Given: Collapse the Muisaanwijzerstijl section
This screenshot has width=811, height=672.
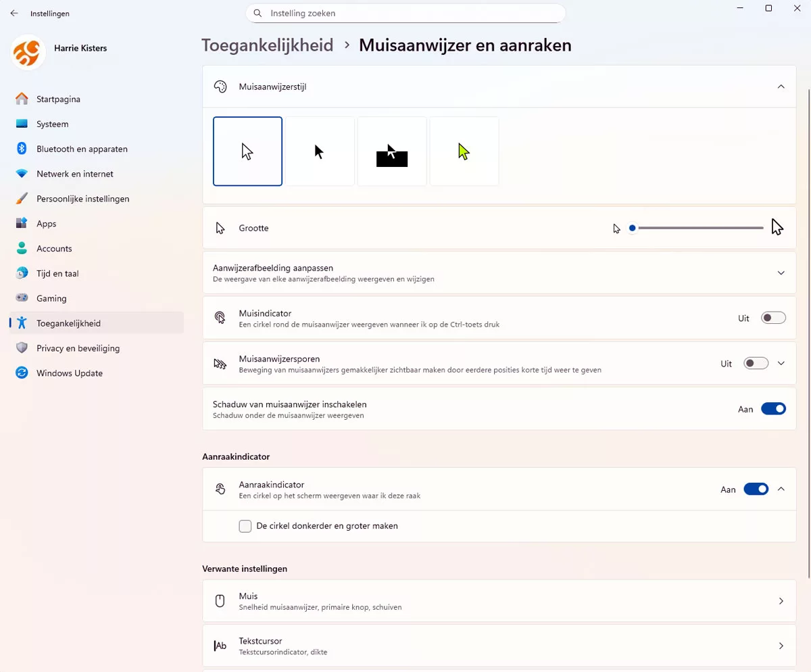Looking at the screenshot, I should pyautogui.click(x=781, y=87).
